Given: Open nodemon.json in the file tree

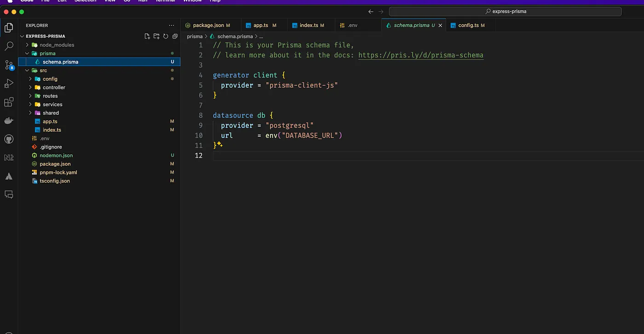Looking at the screenshot, I should click(x=56, y=155).
